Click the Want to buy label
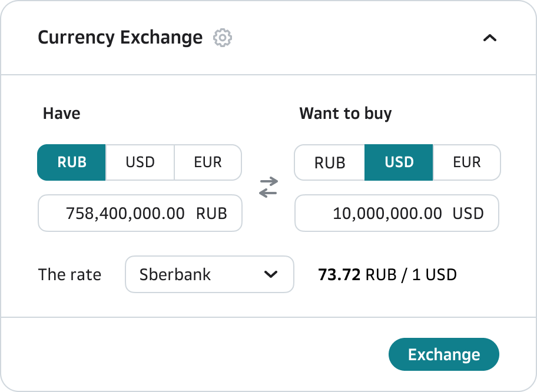537x392 pixels. (x=346, y=113)
